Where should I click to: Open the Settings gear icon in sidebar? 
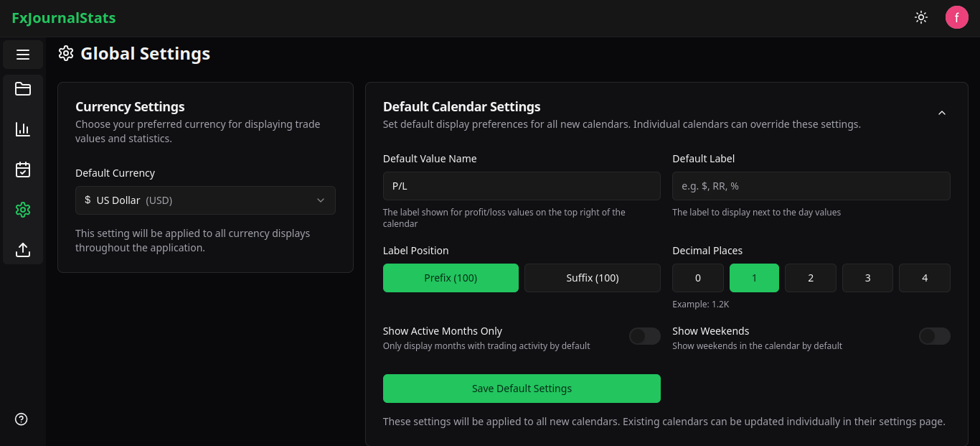22,210
